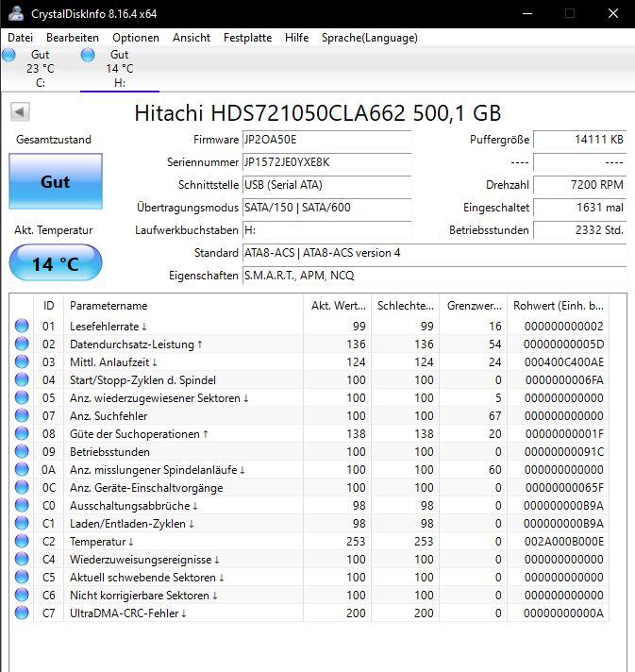
Task: Click the blue status orb for drive C:
Action: 8,55
